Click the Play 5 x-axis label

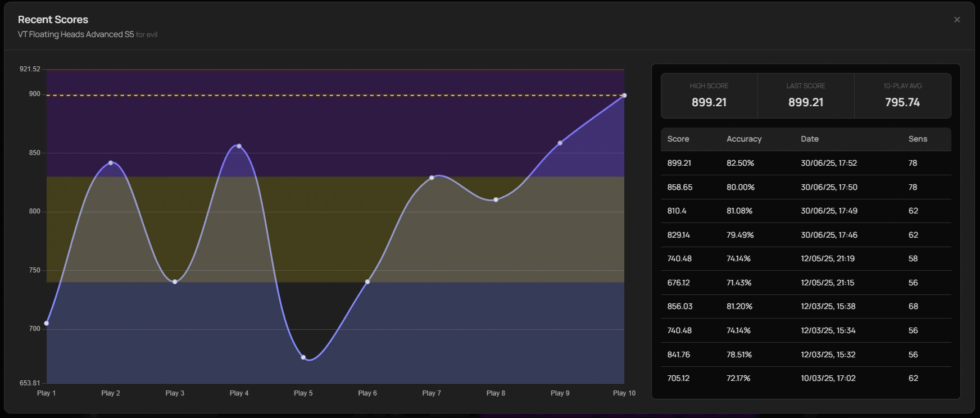coord(303,393)
